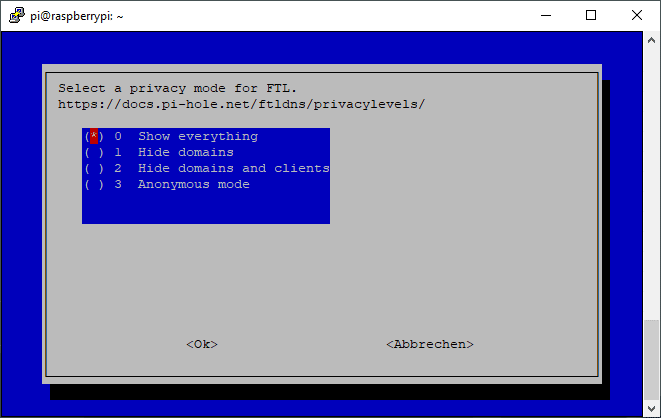This screenshot has height=418, width=661.
Task: Click the red asterisk selection marker
Action: 94,136
